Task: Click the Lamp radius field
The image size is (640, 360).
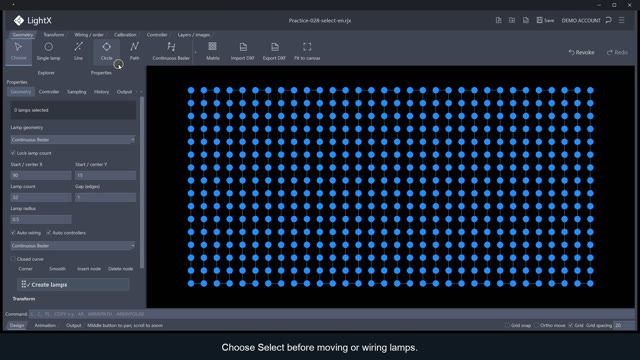Action: (41, 219)
